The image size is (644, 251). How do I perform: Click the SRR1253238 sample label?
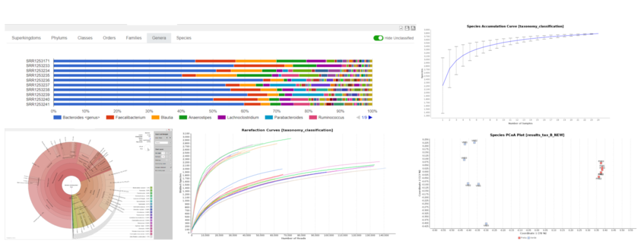[x=38, y=90]
